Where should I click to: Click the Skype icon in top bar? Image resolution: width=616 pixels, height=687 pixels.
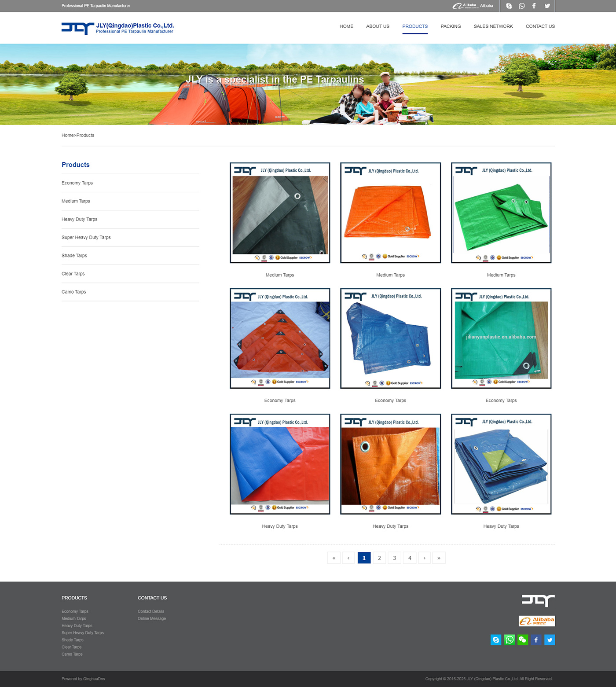click(509, 6)
